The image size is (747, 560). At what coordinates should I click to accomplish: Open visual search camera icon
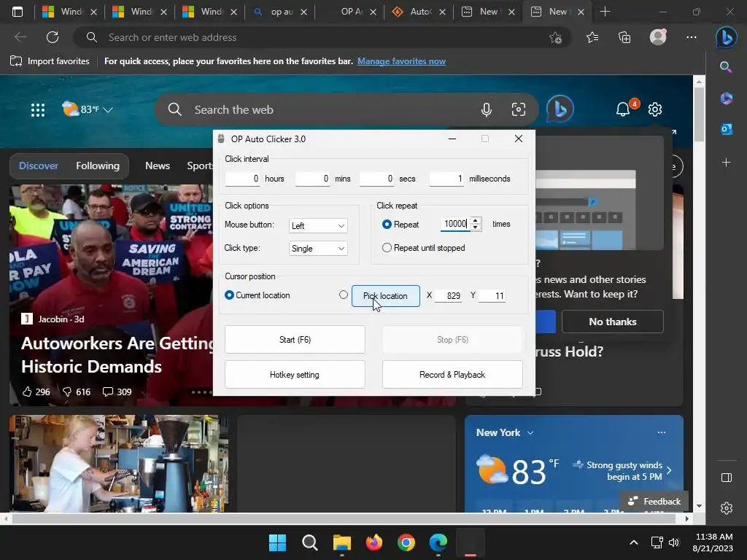point(519,109)
